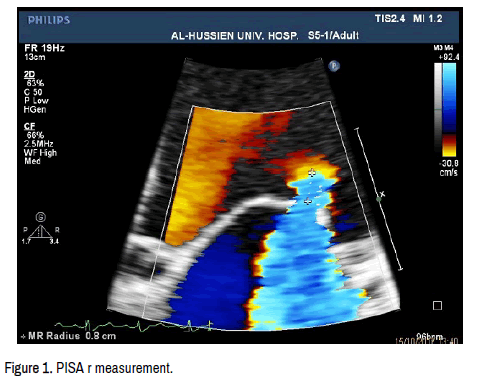Click the blue-red color velocity scale bar

pyautogui.click(x=449, y=110)
